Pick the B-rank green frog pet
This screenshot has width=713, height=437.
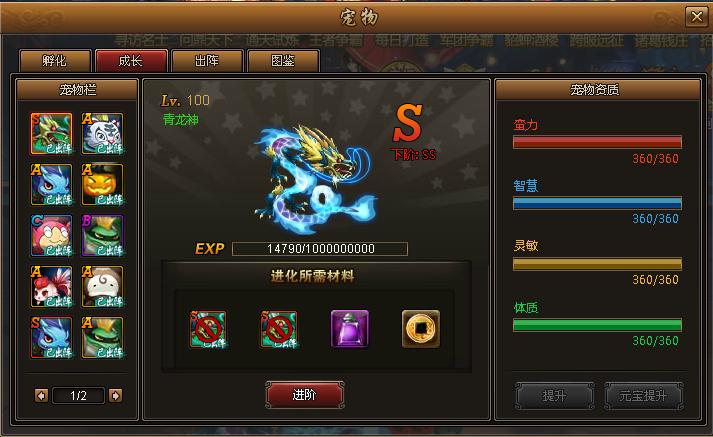pos(102,236)
